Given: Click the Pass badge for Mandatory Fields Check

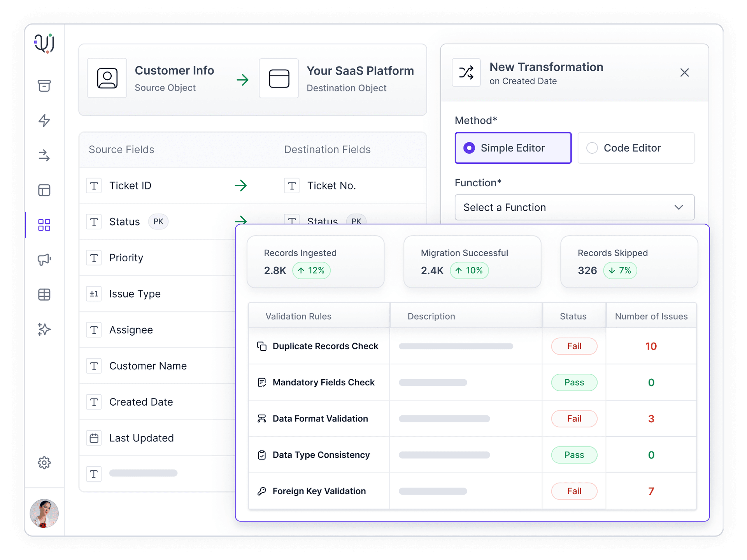Looking at the screenshot, I should (x=574, y=383).
